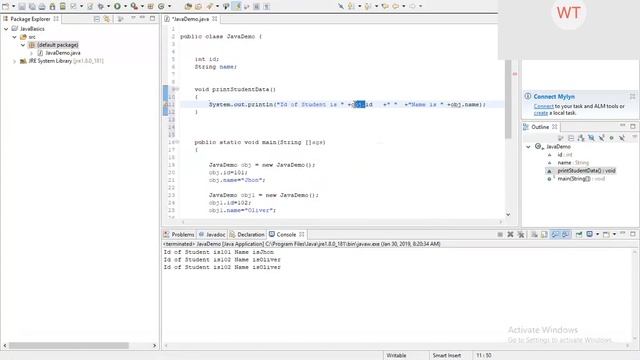Click the Pin Console icon

click(579, 234)
